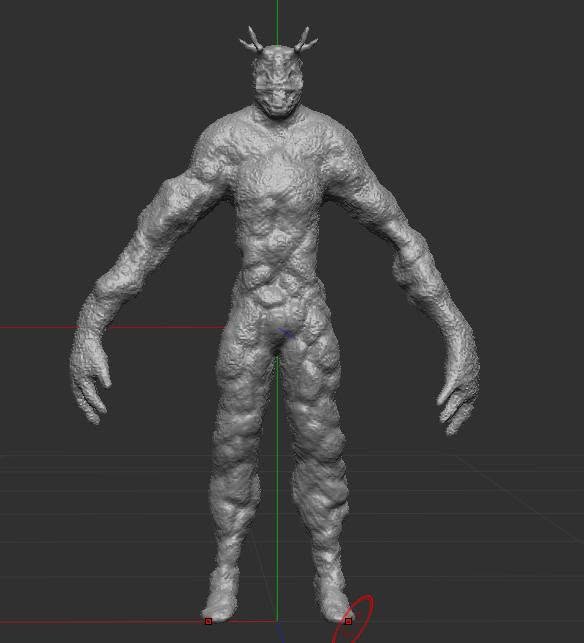Click the red horizontal axis line beside the hip
The image size is (584, 643).
click(111, 327)
